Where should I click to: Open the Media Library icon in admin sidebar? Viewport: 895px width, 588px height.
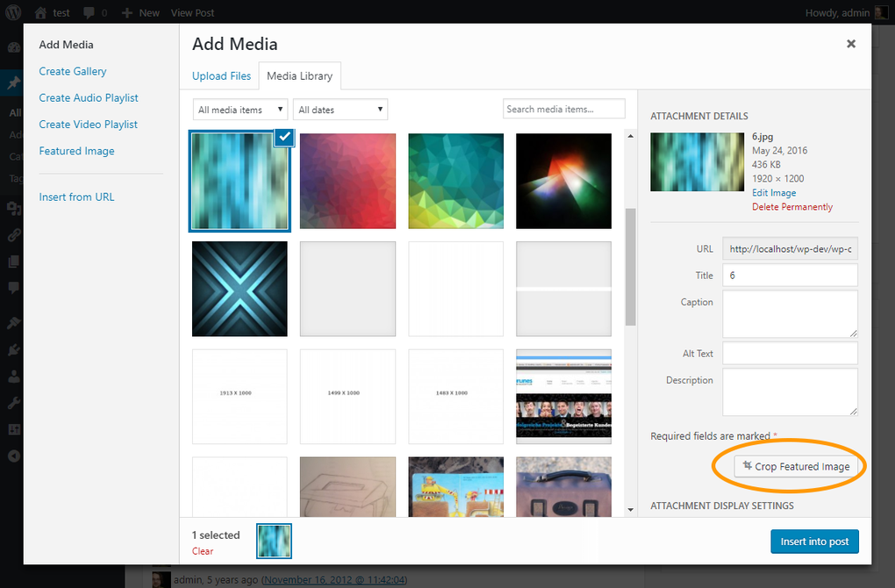click(x=13, y=208)
